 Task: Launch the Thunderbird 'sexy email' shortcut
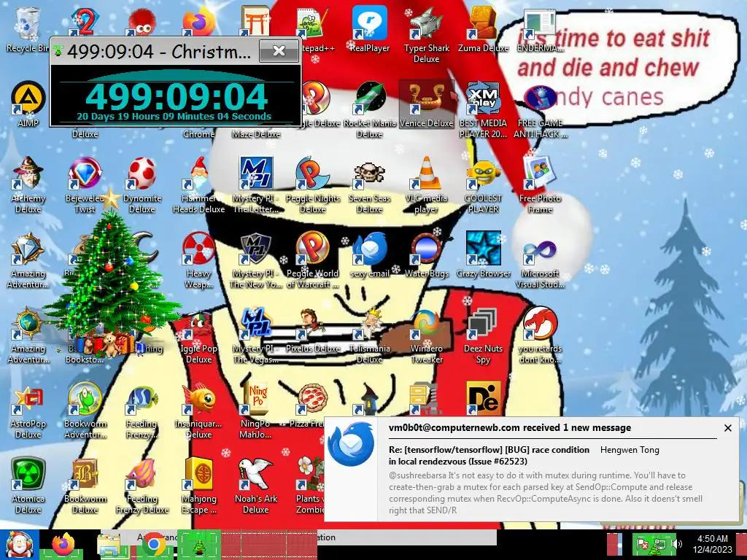(370, 254)
